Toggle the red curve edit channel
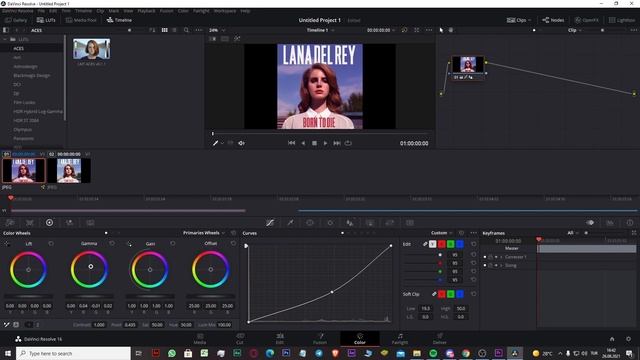The height and width of the screenshot is (360, 640). pyautogui.click(x=442, y=244)
